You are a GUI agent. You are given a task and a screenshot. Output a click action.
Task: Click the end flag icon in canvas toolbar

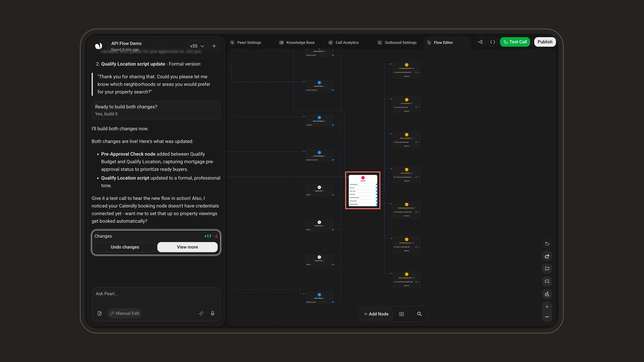(547, 281)
